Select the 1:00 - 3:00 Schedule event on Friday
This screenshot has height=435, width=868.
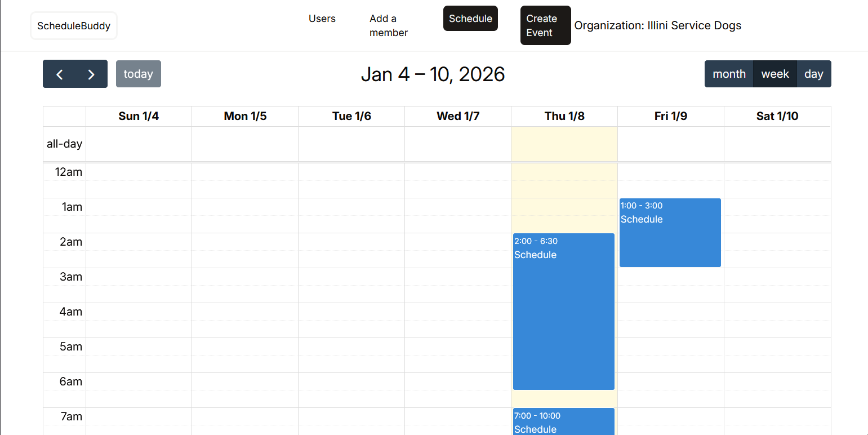pyautogui.click(x=670, y=232)
